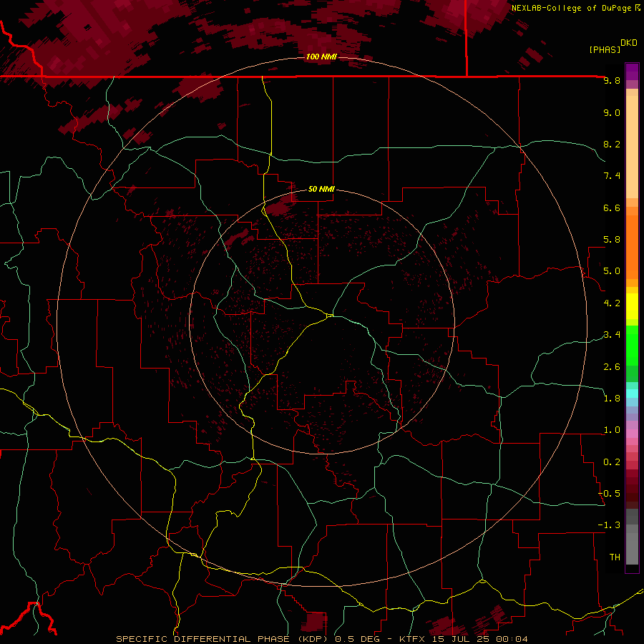
Task: Click the cyan segment of the color bar
Action: (x=632, y=394)
